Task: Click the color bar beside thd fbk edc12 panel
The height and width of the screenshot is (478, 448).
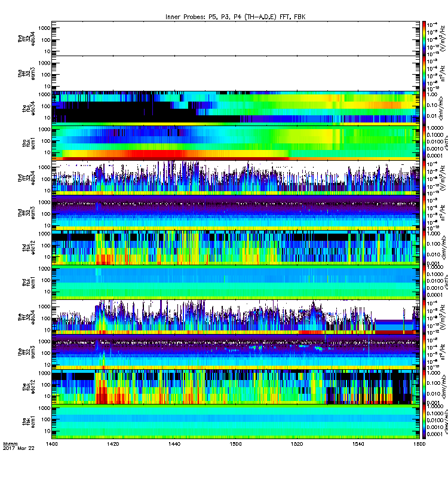Action: click(424, 247)
